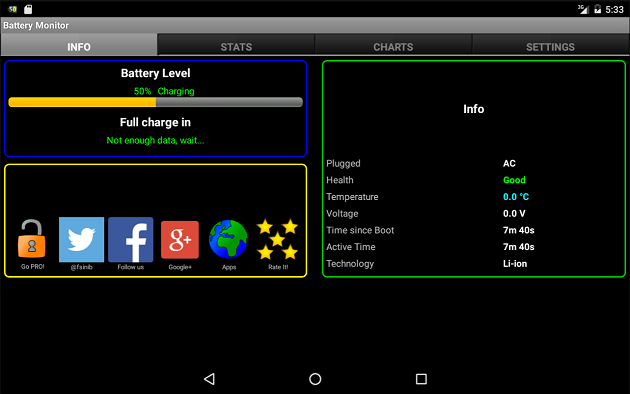Tap 'Not enough data, wait...' message
Screen dimensions: 630x394
coord(155,140)
